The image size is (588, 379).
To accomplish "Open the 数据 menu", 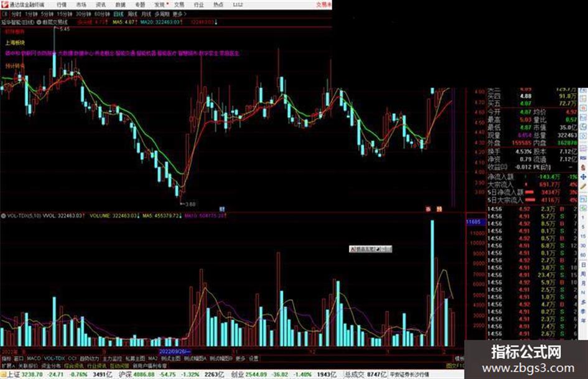I will pyautogui.click(x=120, y=5).
